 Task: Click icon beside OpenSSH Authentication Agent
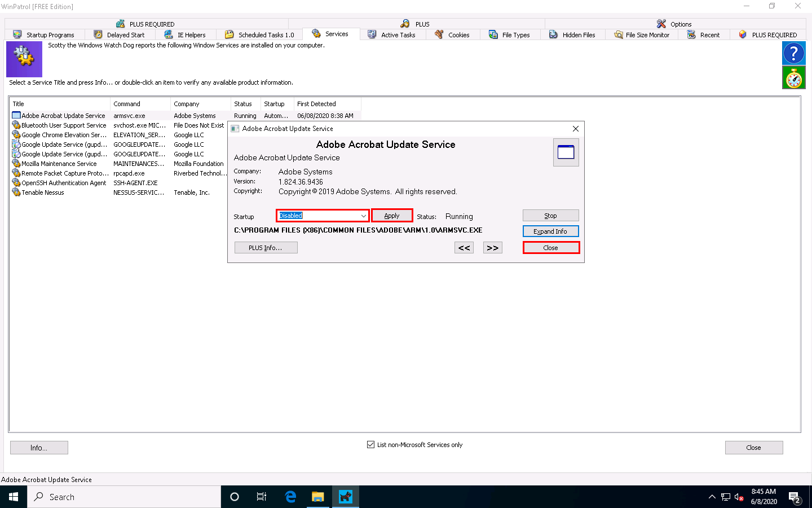click(x=16, y=183)
